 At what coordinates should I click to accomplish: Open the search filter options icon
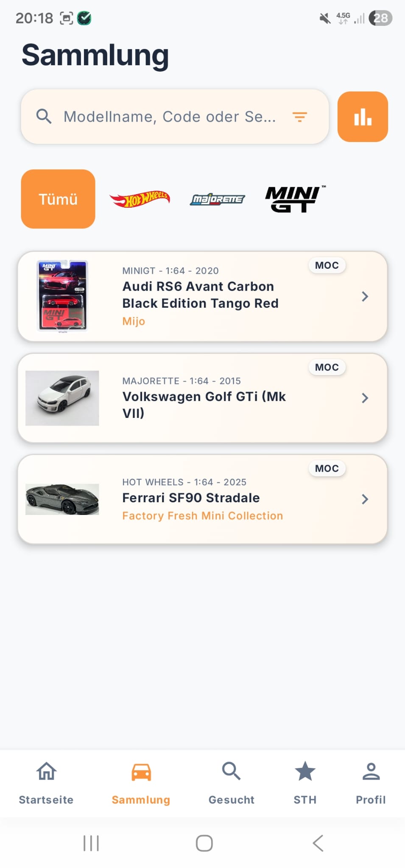[x=299, y=117]
